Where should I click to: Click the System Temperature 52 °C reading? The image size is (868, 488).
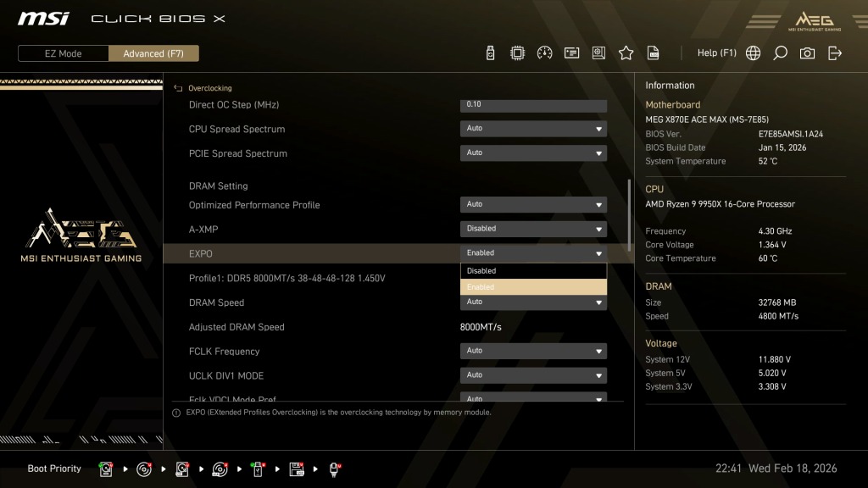point(768,161)
